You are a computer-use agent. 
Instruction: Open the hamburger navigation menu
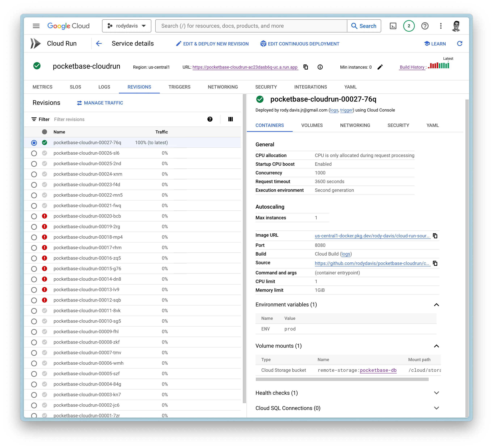[36, 26]
